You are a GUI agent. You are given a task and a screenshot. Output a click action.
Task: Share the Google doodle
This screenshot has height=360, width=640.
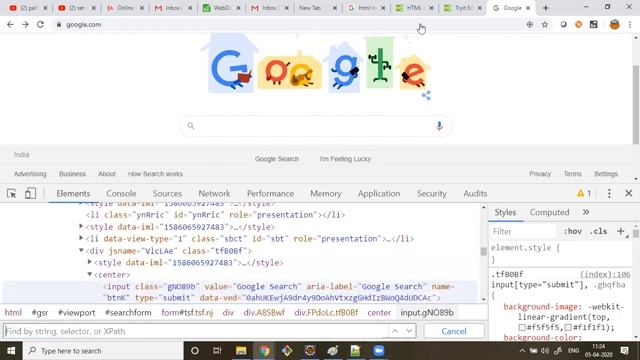(x=426, y=96)
